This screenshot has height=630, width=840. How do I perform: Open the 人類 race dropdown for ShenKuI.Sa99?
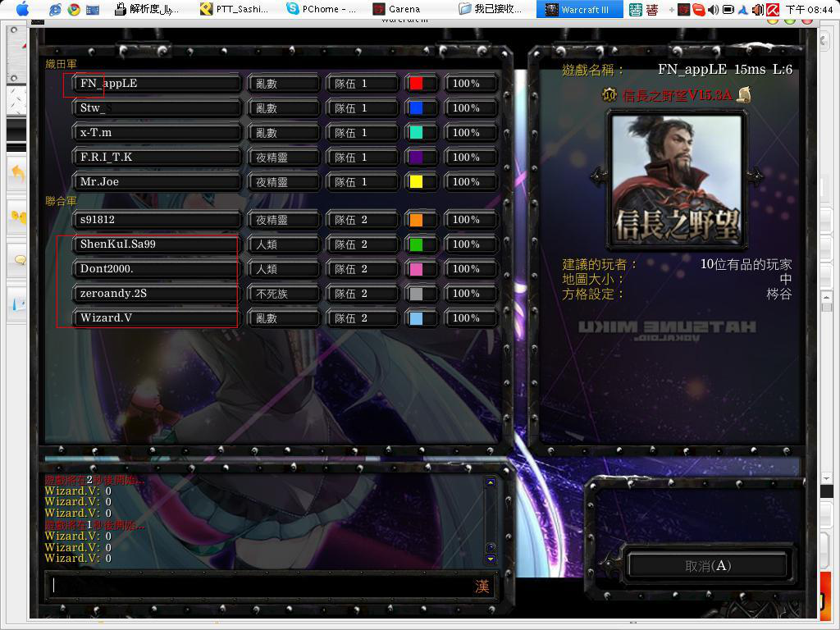283,244
